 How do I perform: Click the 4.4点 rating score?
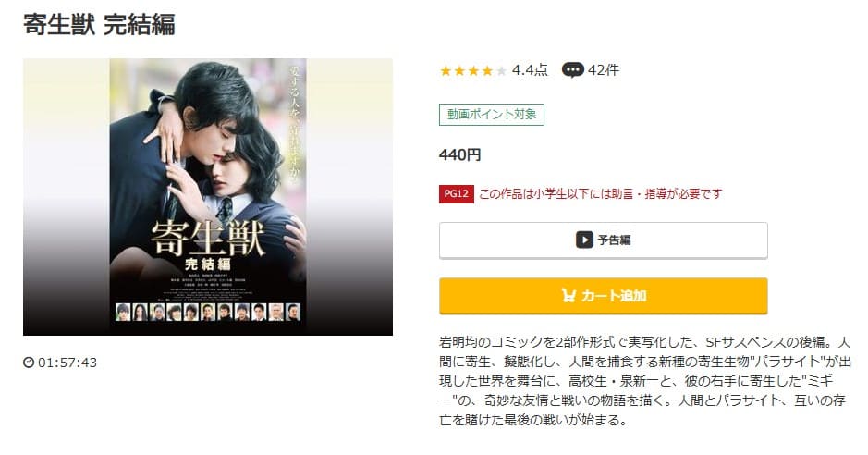[530, 69]
